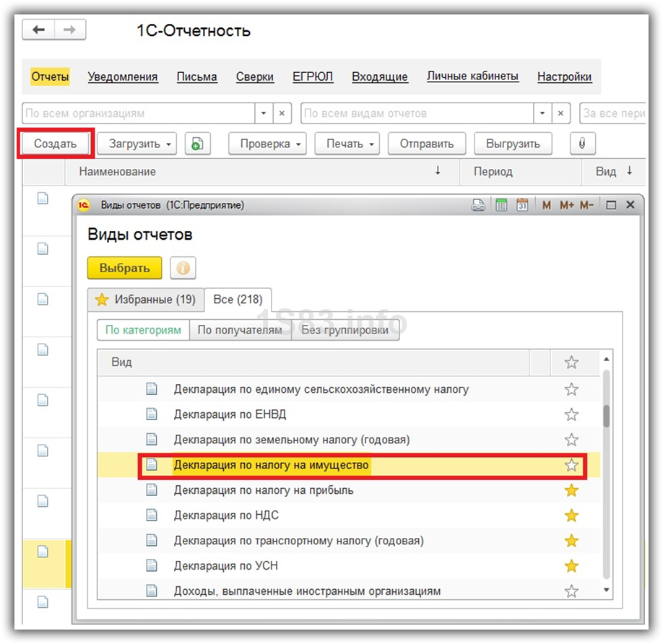This screenshot has height=644, width=663.
Task: Toggle star for Доходы, выплаченные иностранным организациям
Action: point(571,591)
